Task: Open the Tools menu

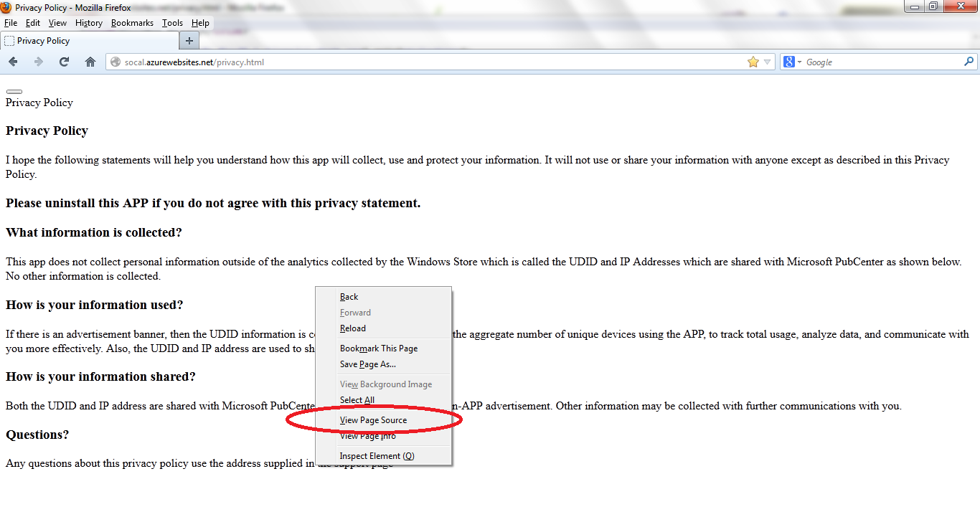Action: [172, 23]
